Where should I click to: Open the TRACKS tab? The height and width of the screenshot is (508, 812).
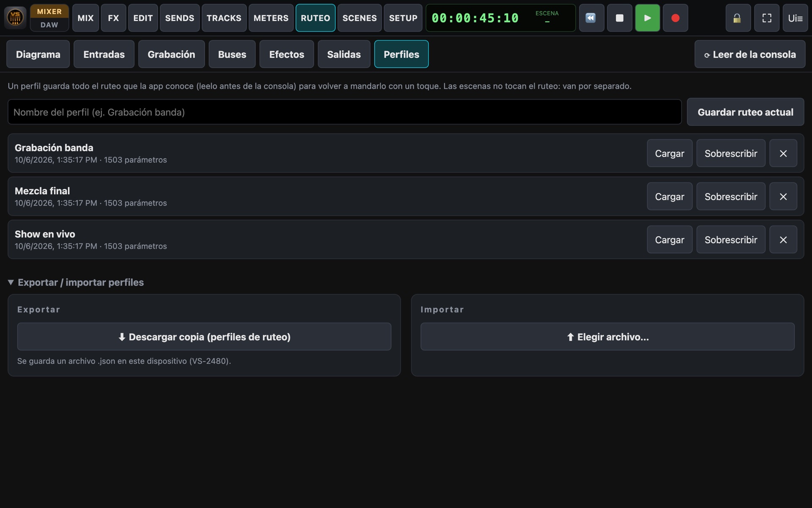point(224,18)
